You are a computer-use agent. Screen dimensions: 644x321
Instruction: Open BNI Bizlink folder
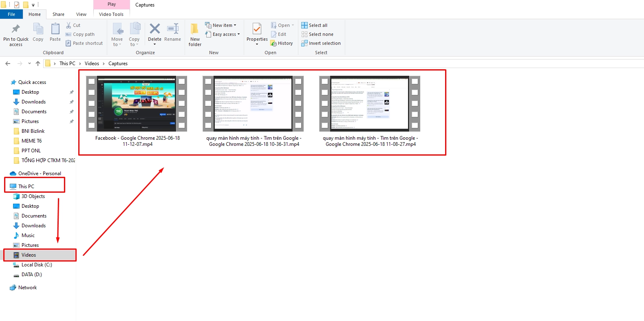click(x=29, y=131)
